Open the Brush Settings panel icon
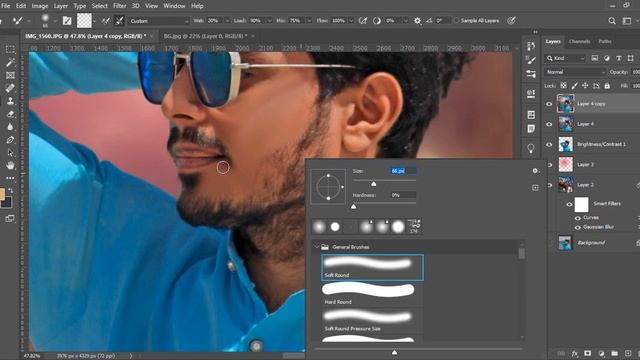The image size is (640, 360). point(67,20)
